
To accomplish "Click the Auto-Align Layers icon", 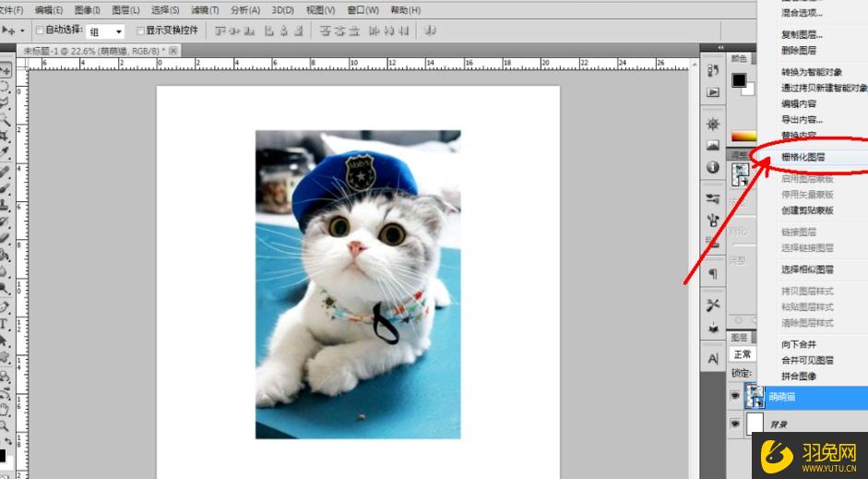I will click(430, 31).
